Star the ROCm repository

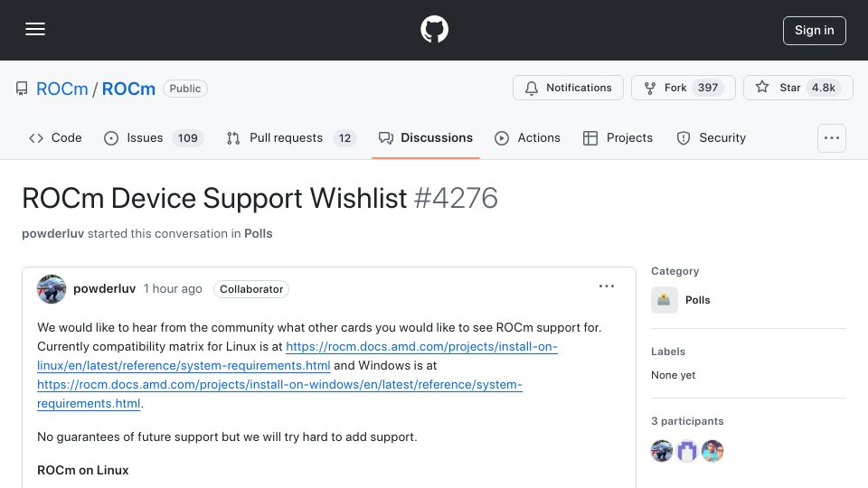pos(797,88)
